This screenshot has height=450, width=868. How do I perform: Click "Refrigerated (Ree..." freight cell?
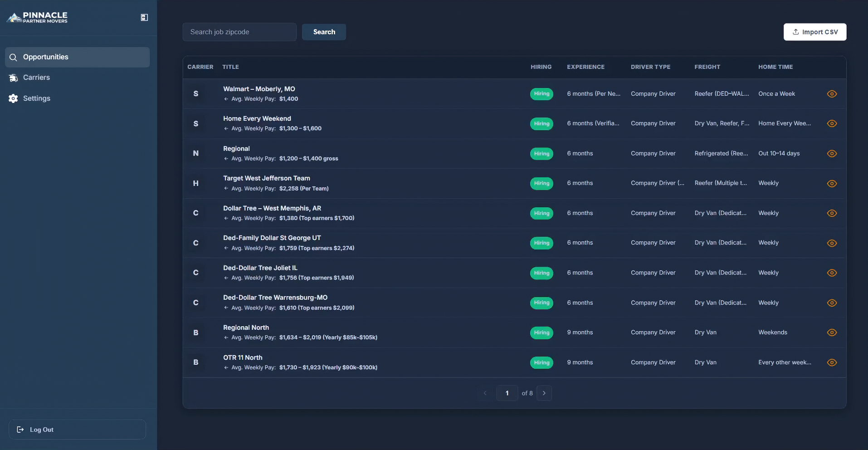[721, 153]
